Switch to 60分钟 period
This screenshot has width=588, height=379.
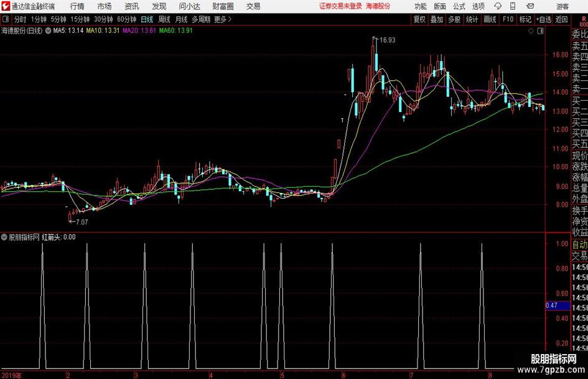(127, 19)
